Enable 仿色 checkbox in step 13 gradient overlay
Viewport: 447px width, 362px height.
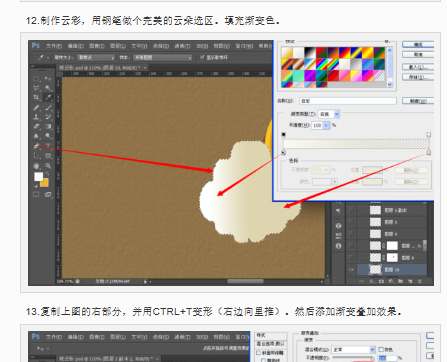click(381, 349)
